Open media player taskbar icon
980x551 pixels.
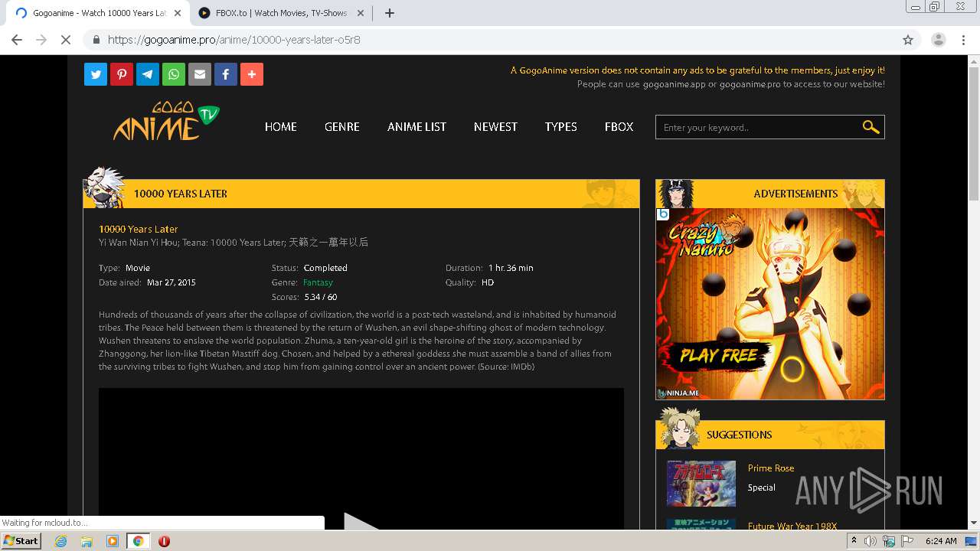click(x=113, y=541)
